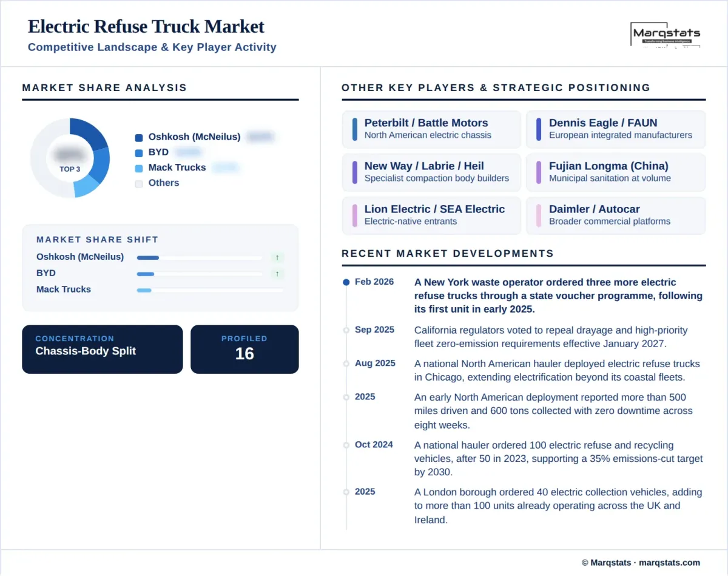Click the 'Market Share Analysis' heading
The image size is (728, 576).
coord(104,87)
